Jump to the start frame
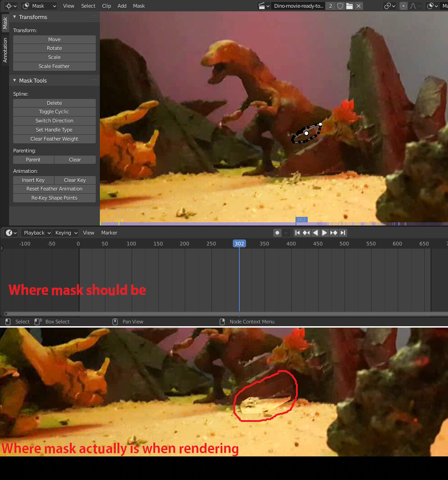Screen dimensions: 448x480 [297, 233]
